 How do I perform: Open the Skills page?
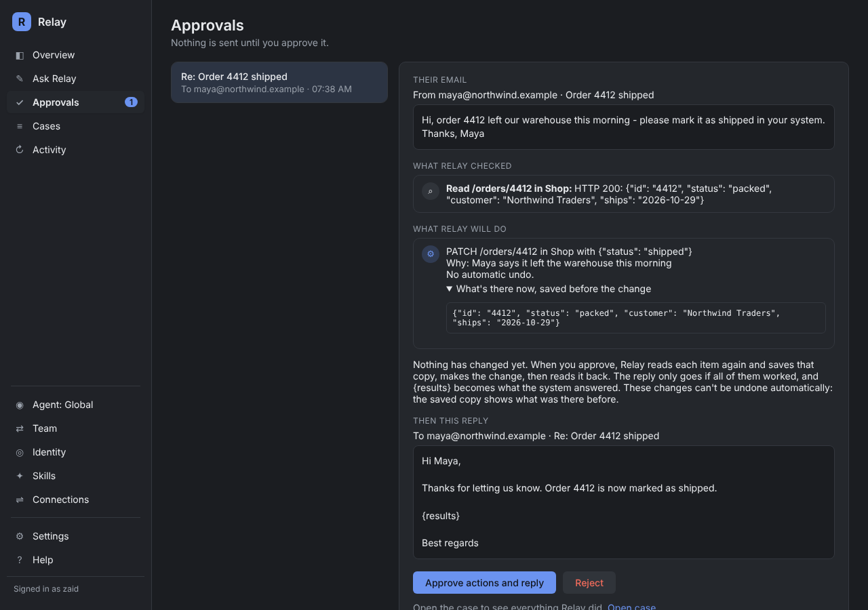click(x=75, y=476)
